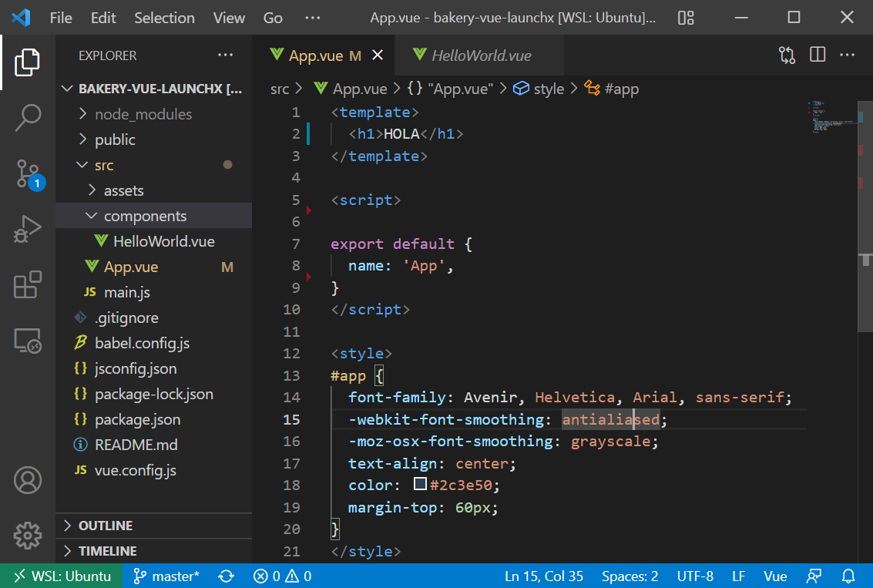
Task: Open jsconfig.json file
Action: pyautogui.click(x=154, y=368)
